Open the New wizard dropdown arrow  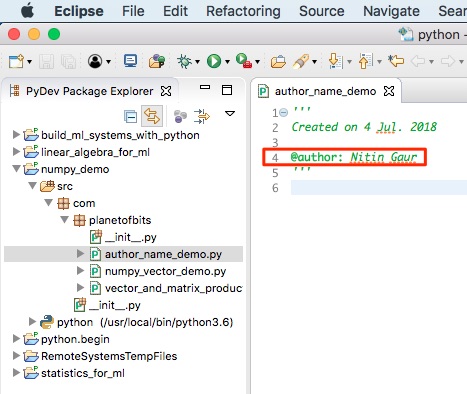[29, 62]
